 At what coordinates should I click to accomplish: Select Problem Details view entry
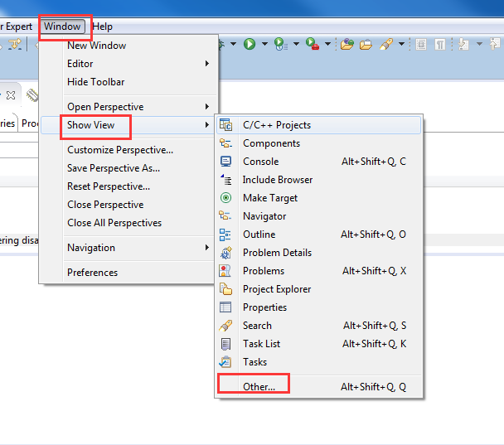click(x=318, y=253)
